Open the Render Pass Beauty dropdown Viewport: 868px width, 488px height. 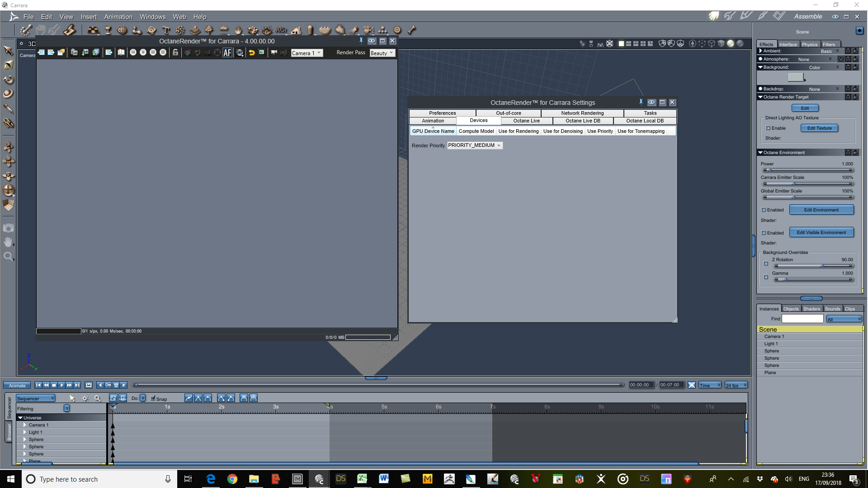pyautogui.click(x=382, y=53)
